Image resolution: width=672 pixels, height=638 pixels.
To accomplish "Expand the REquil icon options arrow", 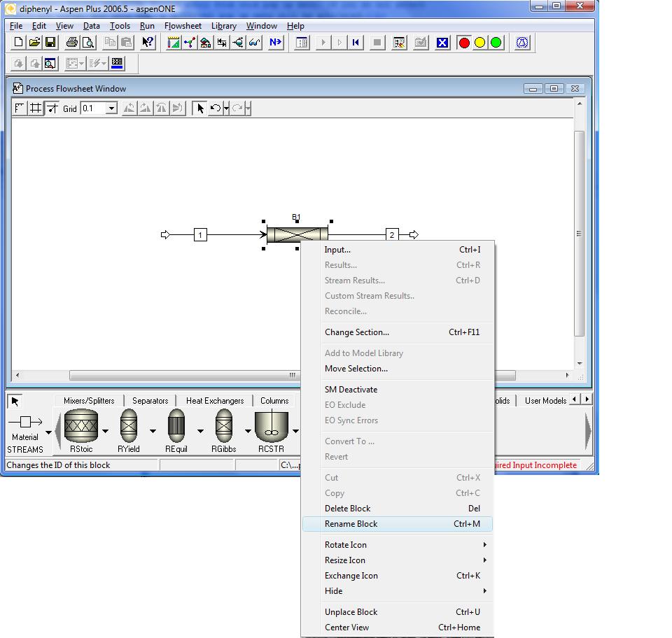I will (x=200, y=431).
